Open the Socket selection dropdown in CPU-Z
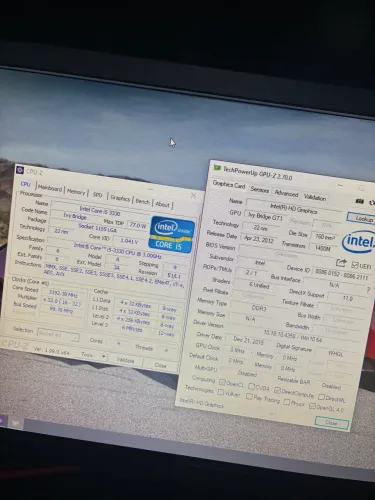The height and width of the screenshot is (500, 375). point(58,335)
